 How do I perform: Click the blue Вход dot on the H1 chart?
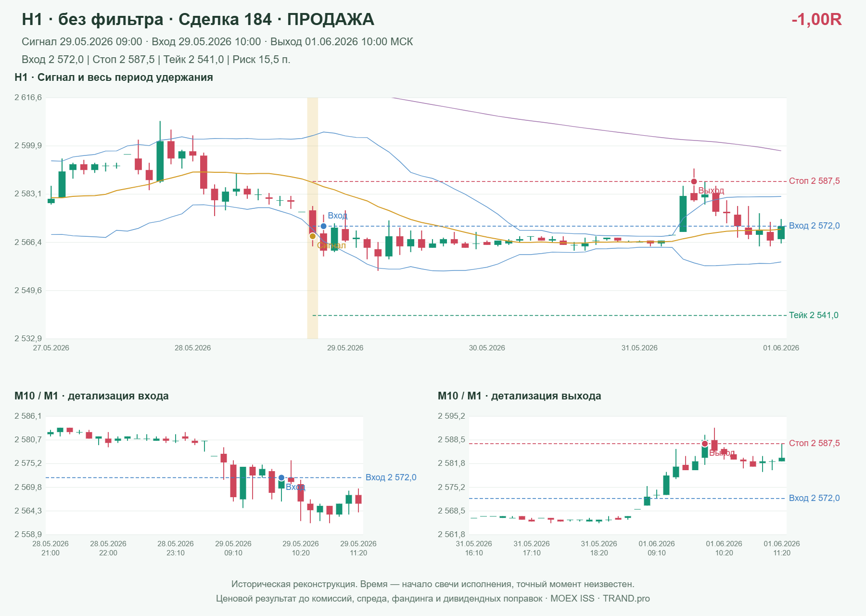[323, 226]
